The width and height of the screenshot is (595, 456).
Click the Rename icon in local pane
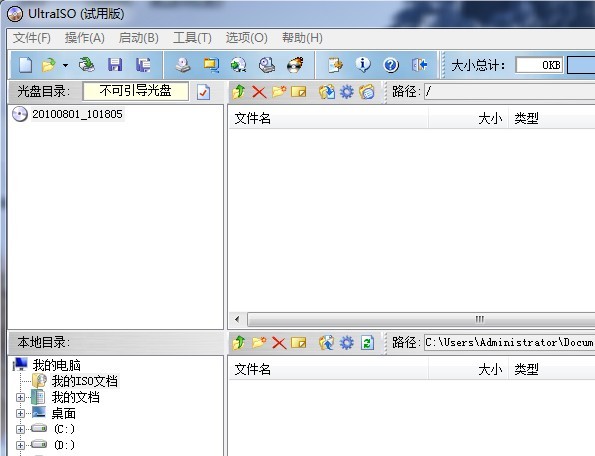pyautogui.click(x=299, y=343)
